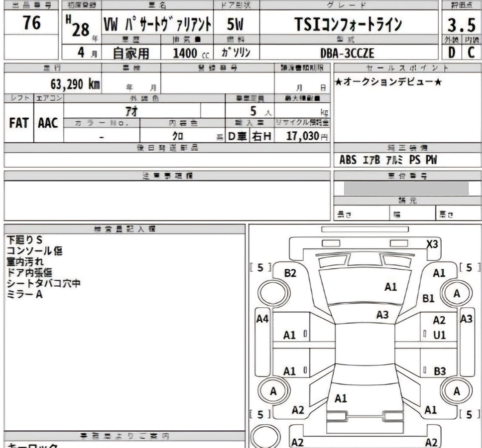Viewport: 482px width, 448px height.
Task: Click the grade "TSIコンフォートライン"
Action: pyautogui.click(x=348, y=24)
